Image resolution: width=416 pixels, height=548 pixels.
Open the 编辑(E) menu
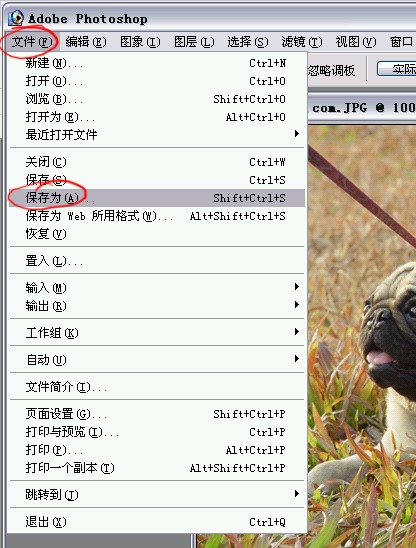click(x=86, y=42)
